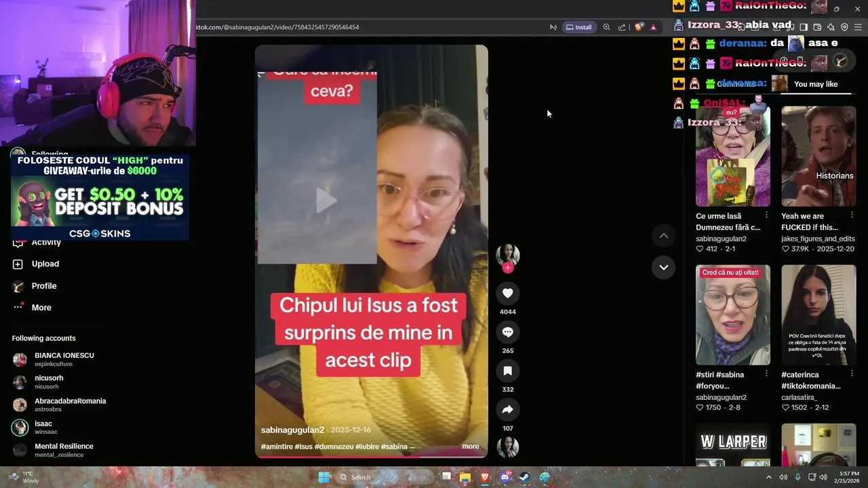The image size is (868, 488).
Task: Open the Historians video thumbnail
Action: point(818,157)
